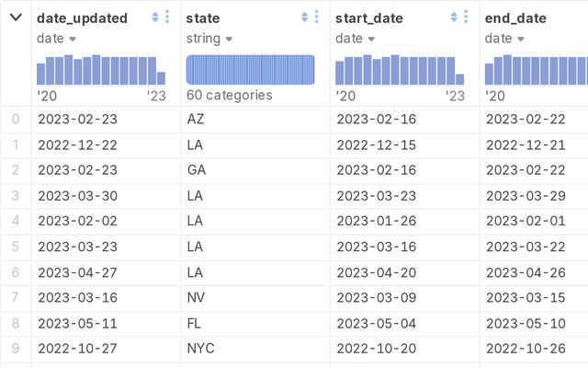The width and height of the screenshot is (588, 368).
Task: Sort the state column
Action: click(305, 17)
